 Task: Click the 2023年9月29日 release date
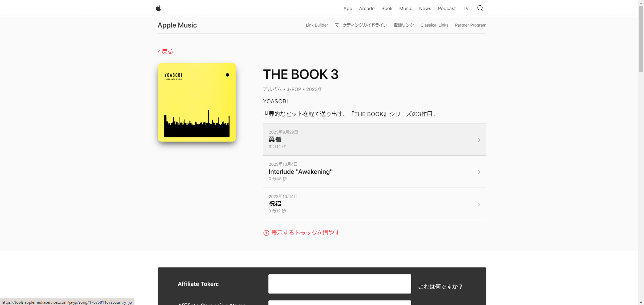click(283, 132)
